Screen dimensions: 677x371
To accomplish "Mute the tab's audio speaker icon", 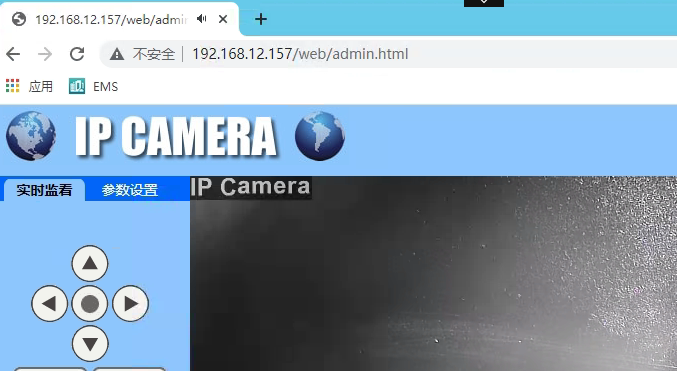I will [x=201, y=19].
